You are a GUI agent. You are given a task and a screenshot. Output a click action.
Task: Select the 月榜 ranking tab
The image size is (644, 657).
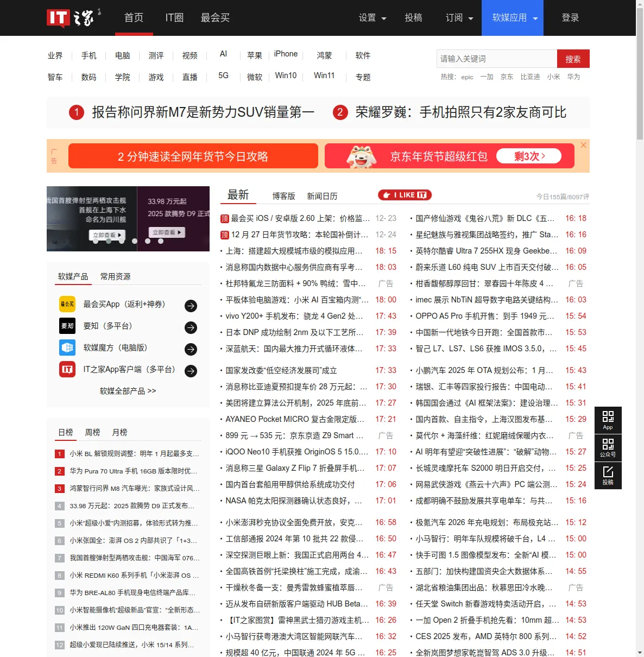coord(119,432)
